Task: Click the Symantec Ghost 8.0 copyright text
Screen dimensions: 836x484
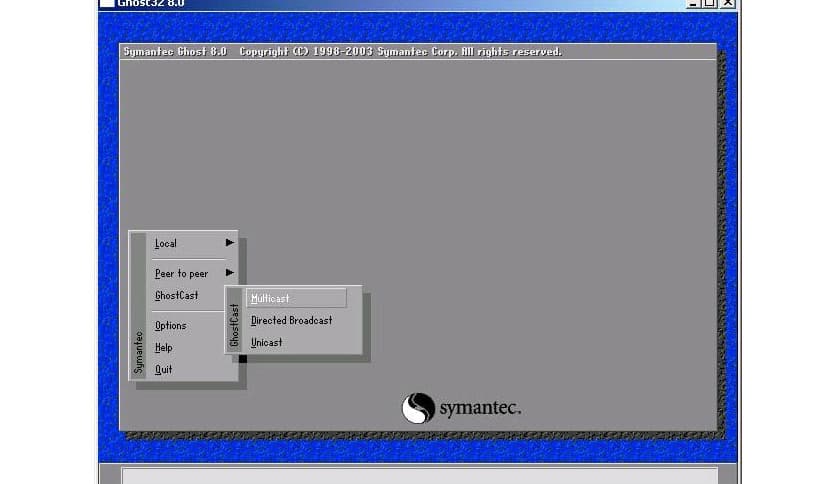Action: (x=342, y=52)
